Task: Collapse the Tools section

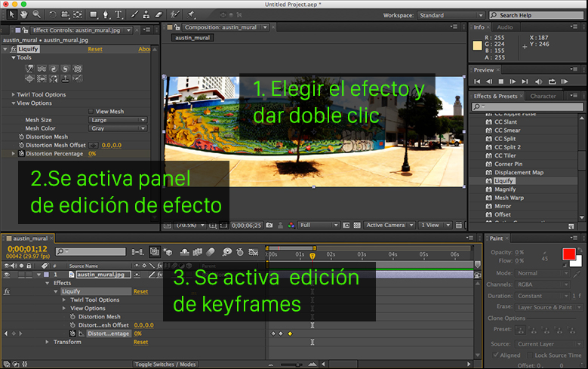Action: (x=13, y=57)
